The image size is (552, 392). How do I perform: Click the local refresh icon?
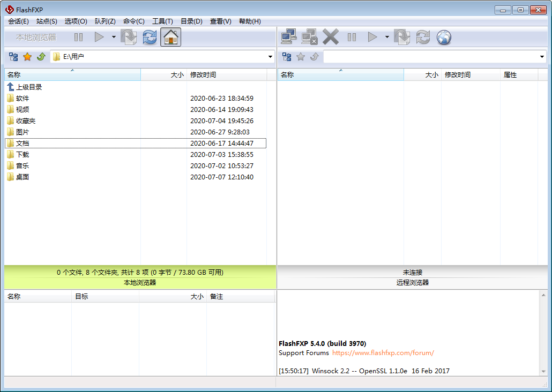click(150, 37)
